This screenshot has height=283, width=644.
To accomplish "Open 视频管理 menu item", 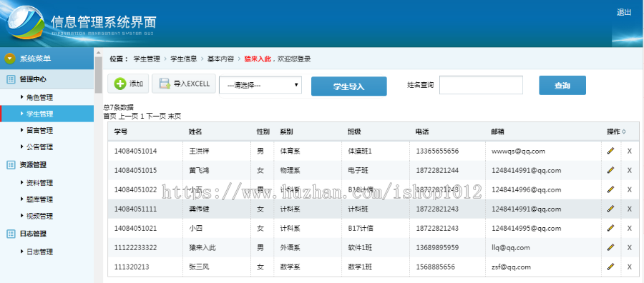I will click(x=39, y=216).
